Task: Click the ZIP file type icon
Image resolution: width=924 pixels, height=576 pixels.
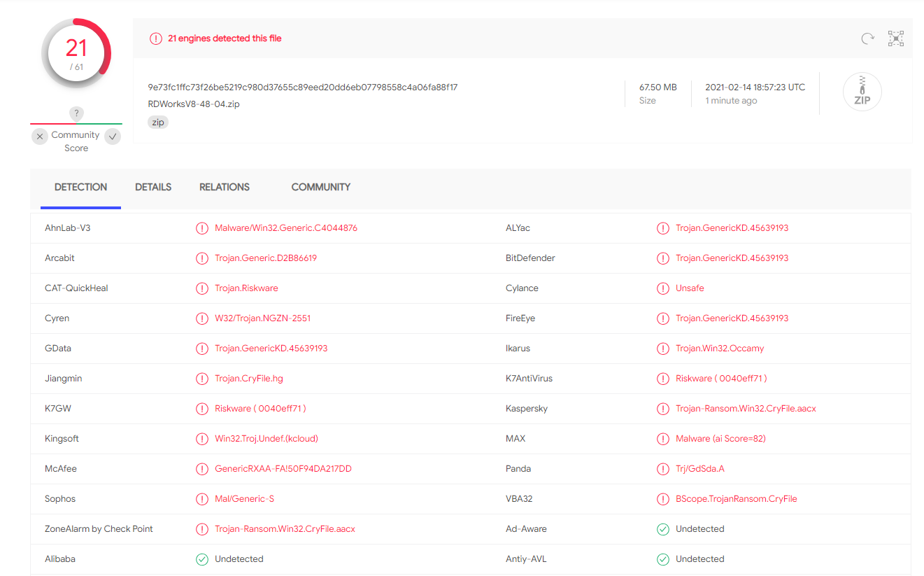Action: point(862,92)
